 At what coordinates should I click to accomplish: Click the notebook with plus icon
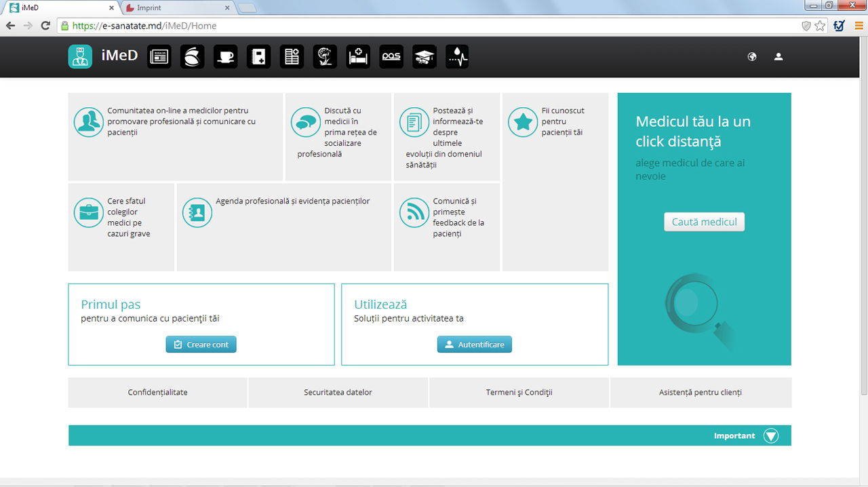click(258, 57)
